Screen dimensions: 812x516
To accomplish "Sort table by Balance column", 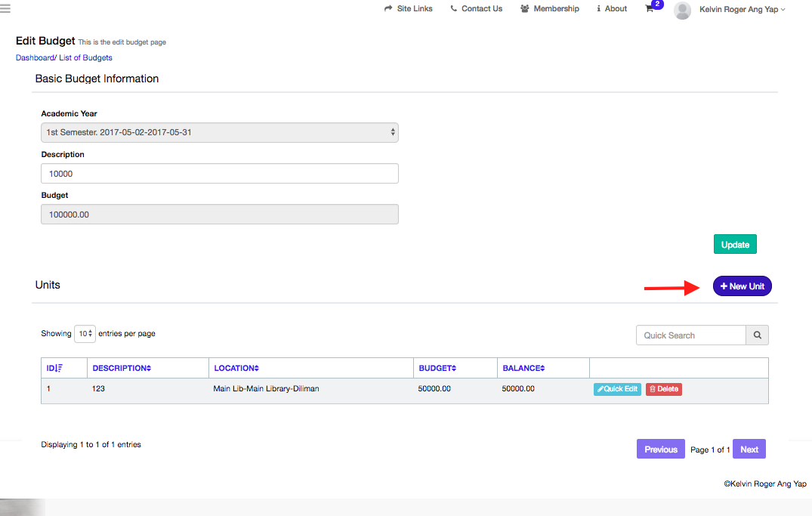I will (523, 368).
